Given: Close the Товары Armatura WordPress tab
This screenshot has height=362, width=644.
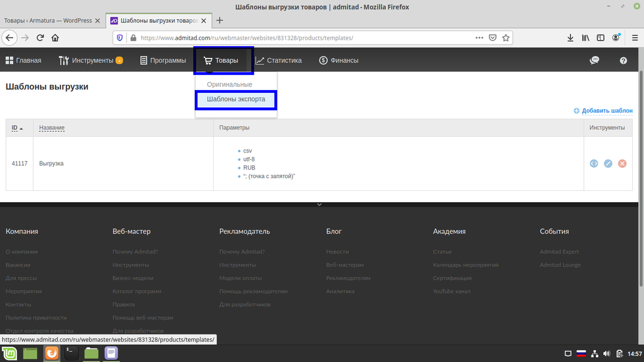Looking at the screenshot, I should pyautogui.click(x=97, y=20).
